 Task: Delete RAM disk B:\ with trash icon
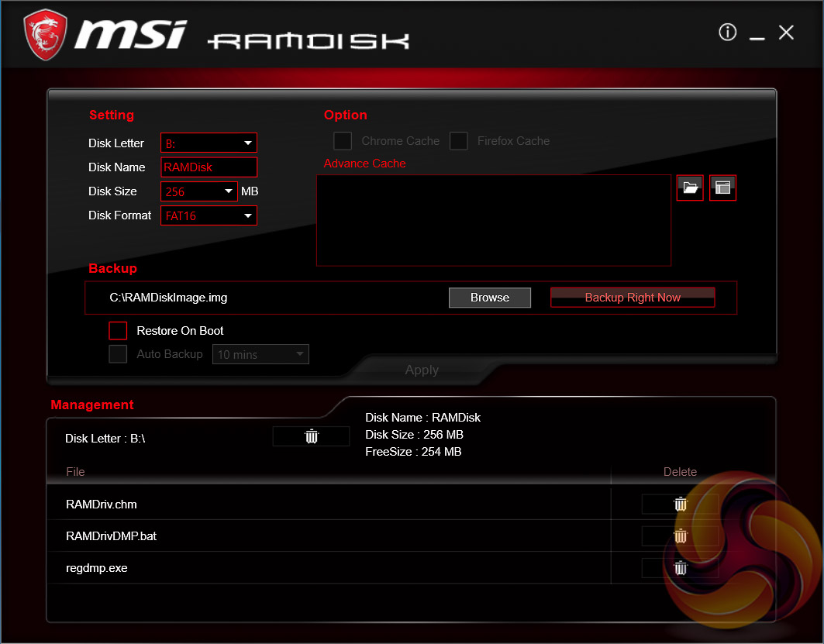tap(311, 436)
